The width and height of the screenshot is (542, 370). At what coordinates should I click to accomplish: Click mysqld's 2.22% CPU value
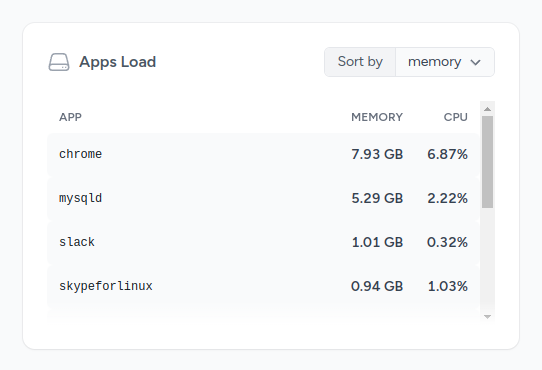[447, 198]
